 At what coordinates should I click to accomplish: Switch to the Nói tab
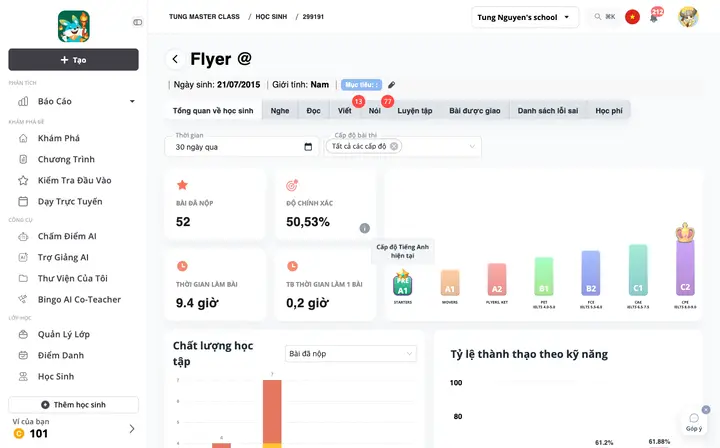coord(375,111)
